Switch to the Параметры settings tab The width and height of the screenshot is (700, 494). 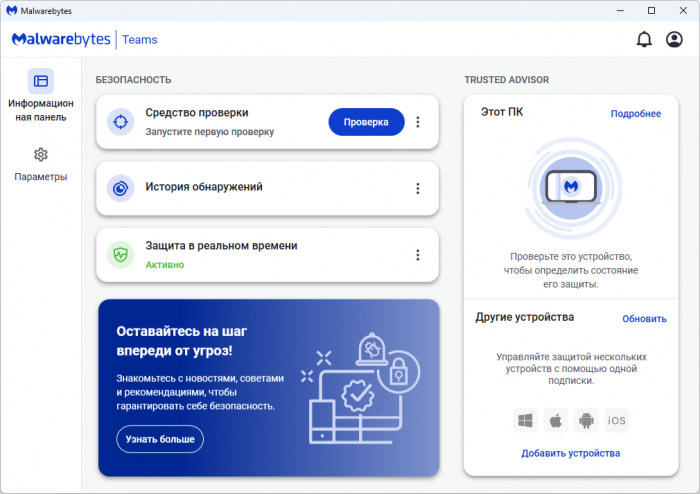[x=41, y=164]
